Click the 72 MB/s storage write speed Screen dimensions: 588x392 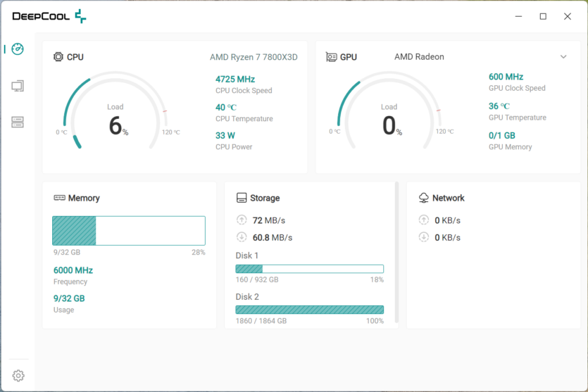click(x=269, y=220)
